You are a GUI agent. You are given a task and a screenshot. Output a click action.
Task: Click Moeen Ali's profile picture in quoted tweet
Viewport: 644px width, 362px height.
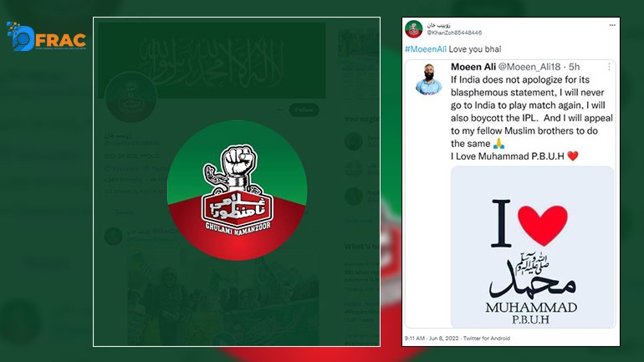(x=428, y=79)
